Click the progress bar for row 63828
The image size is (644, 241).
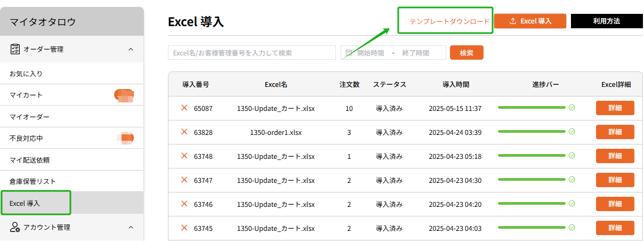pyautogui.click(x=532, y=132)
